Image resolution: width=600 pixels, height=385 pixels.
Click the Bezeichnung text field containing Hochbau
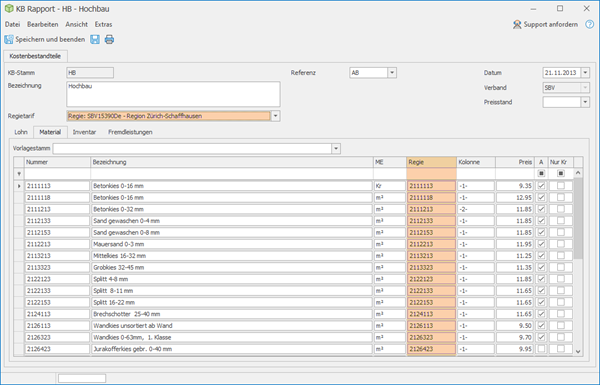click(x=173, y=94)
